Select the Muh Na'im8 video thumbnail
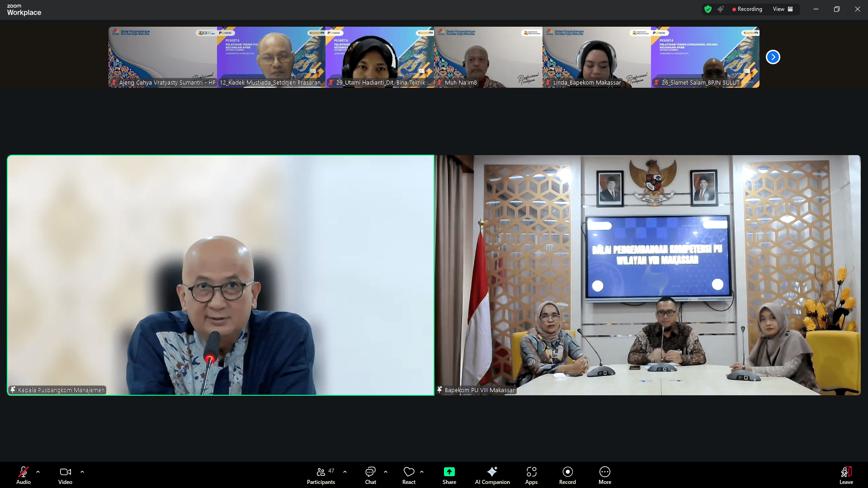The image size is (868, 488). (x=488, y=57)
